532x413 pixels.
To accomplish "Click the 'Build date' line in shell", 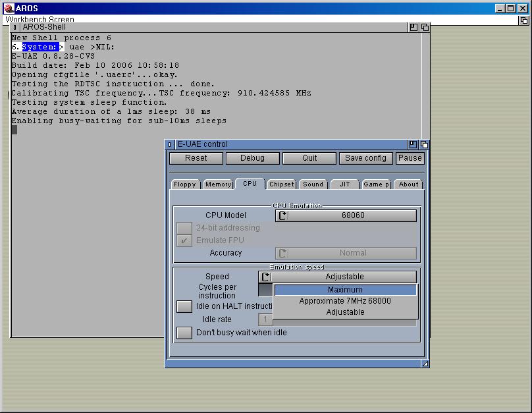I will point(95,65).
